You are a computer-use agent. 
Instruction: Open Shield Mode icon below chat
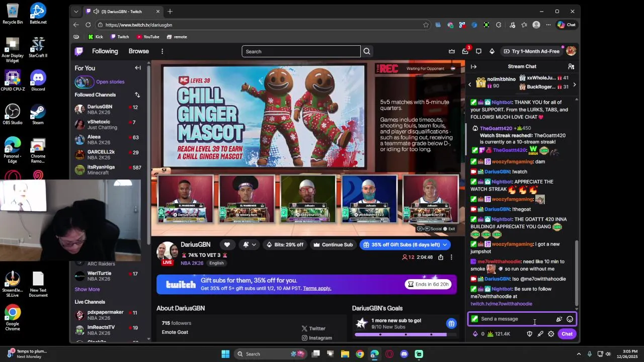tap(529, 334)
